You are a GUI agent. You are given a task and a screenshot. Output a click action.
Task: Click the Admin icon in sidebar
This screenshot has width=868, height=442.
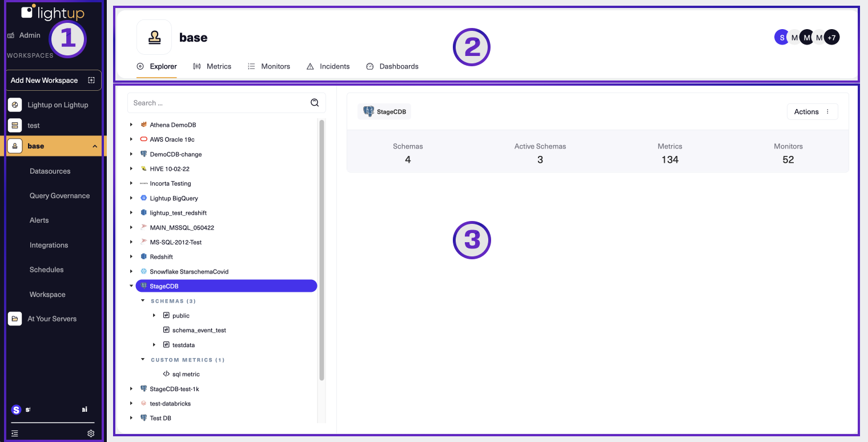tap(11, 35)
